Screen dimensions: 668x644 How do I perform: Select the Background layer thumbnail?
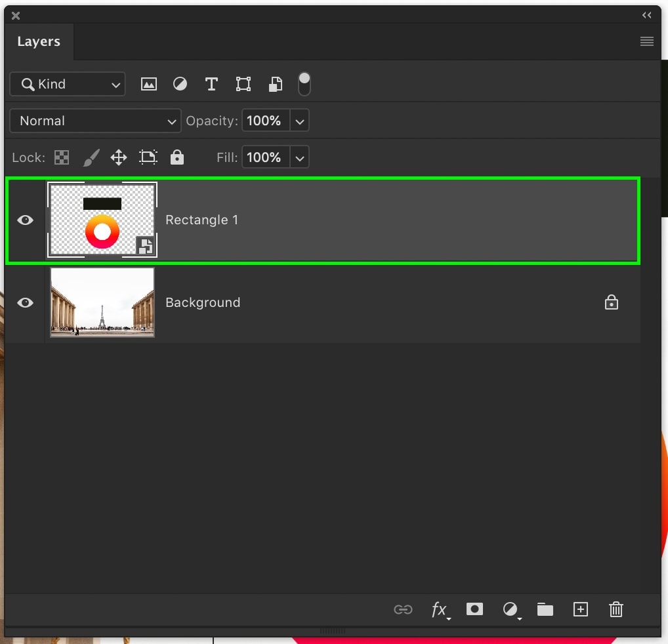click(x=102, y=302)
